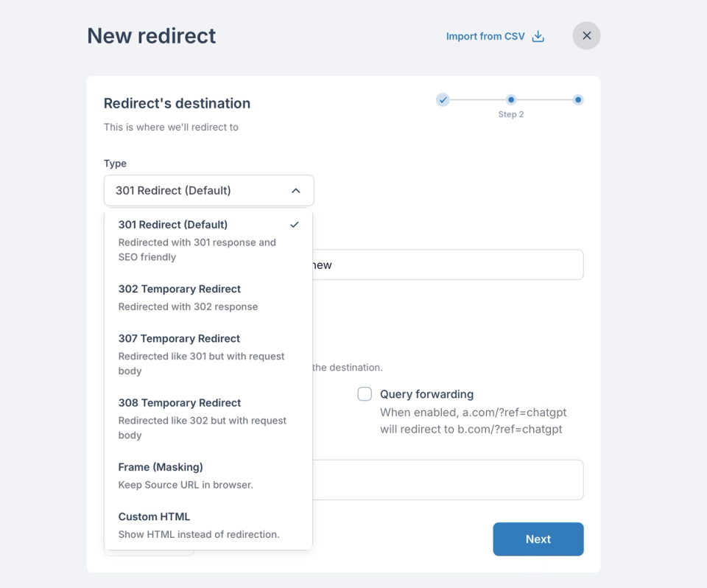The image size is (707, 588).
Task: Click the final step progress dot
Action: point(577,99)
